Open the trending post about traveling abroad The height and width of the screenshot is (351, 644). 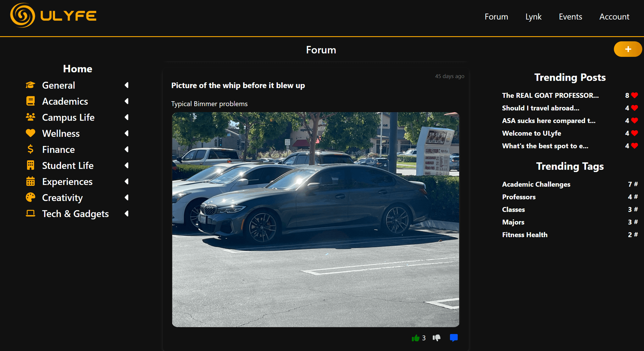[540, 108]
